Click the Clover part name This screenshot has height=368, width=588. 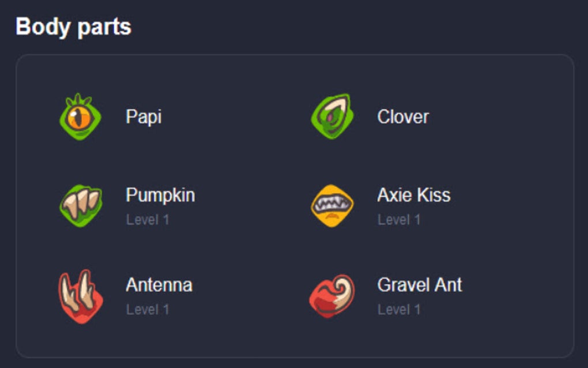pyautogui.click(x=404, y=115)
